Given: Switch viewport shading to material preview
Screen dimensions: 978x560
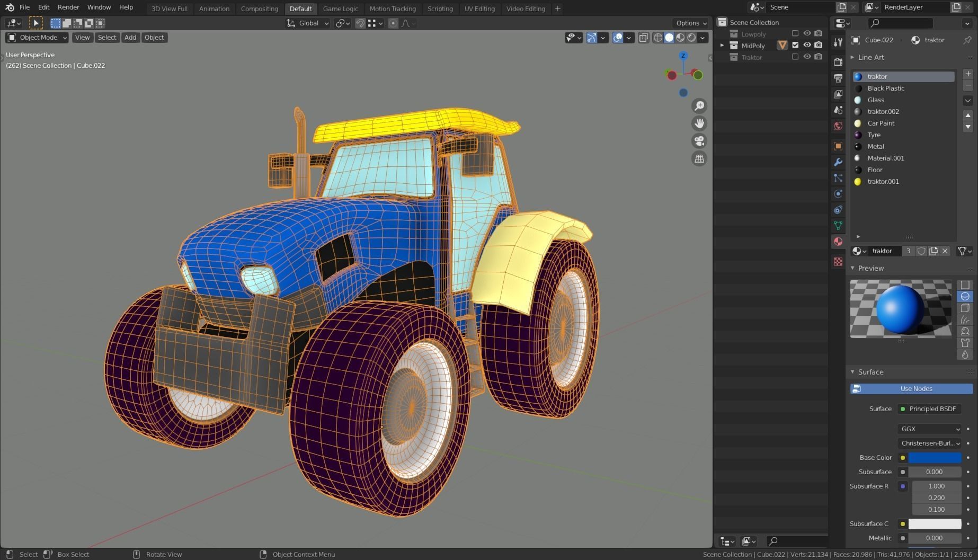Looking at the screenshot, I should pyautogui.click(x=680, y=38).
